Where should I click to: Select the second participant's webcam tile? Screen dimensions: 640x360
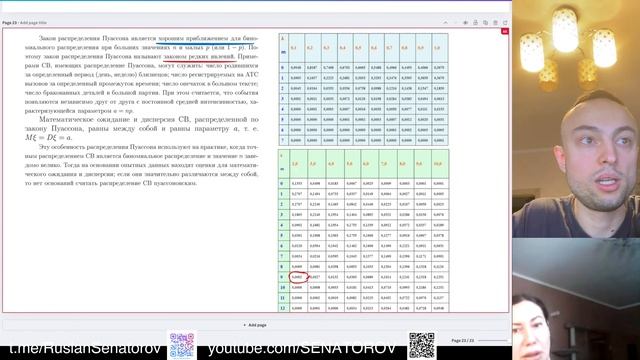[x=576, y=299]
